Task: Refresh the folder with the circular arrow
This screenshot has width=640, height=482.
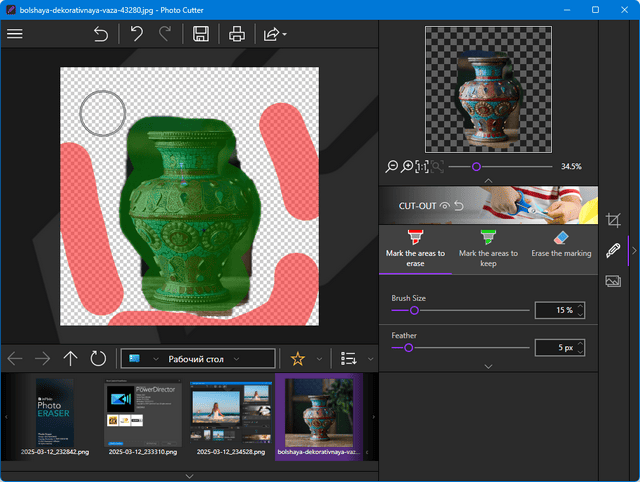Action: pos(98,358)
